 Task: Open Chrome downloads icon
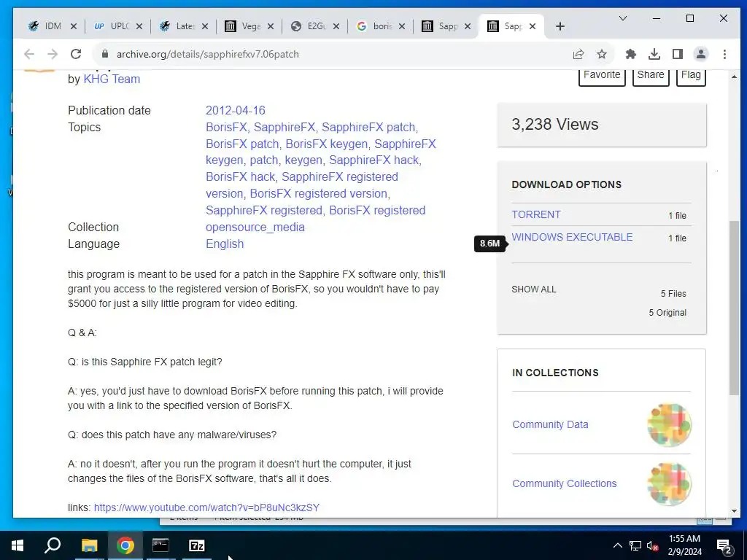[x=654, y=54]
